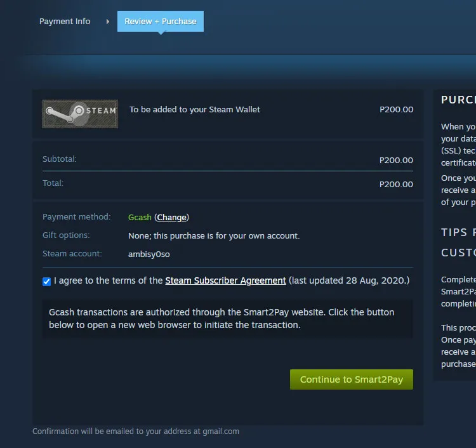The width and height of the screenshot is (476, 448).
Task: Change the Gcash payment method
Action: click(x=171, y=217)
